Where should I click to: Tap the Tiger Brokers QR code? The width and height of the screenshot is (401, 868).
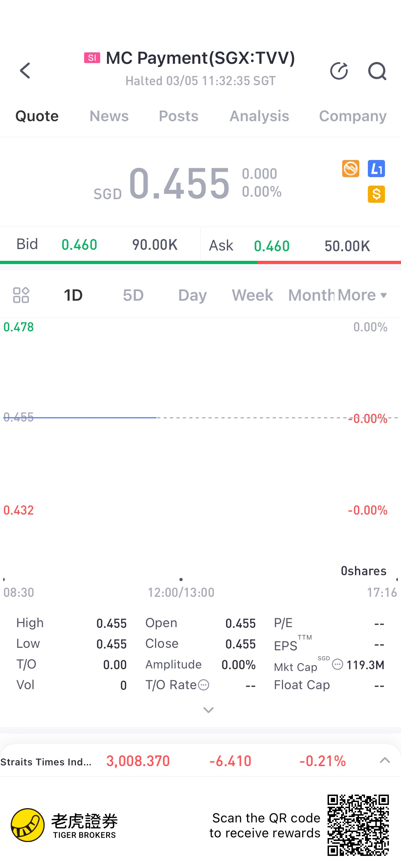click(358, 825)
